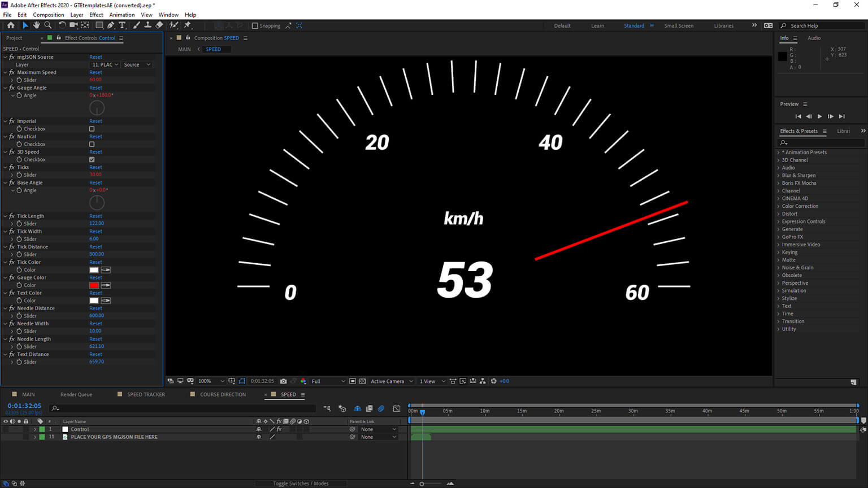Select the Hand tool

[36, 25]
